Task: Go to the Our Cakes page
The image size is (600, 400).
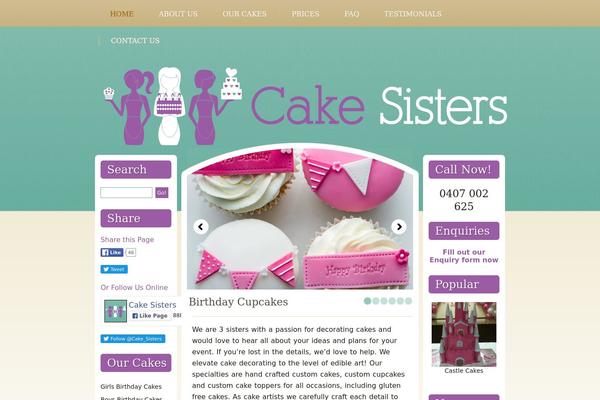Action: [244, 14]
